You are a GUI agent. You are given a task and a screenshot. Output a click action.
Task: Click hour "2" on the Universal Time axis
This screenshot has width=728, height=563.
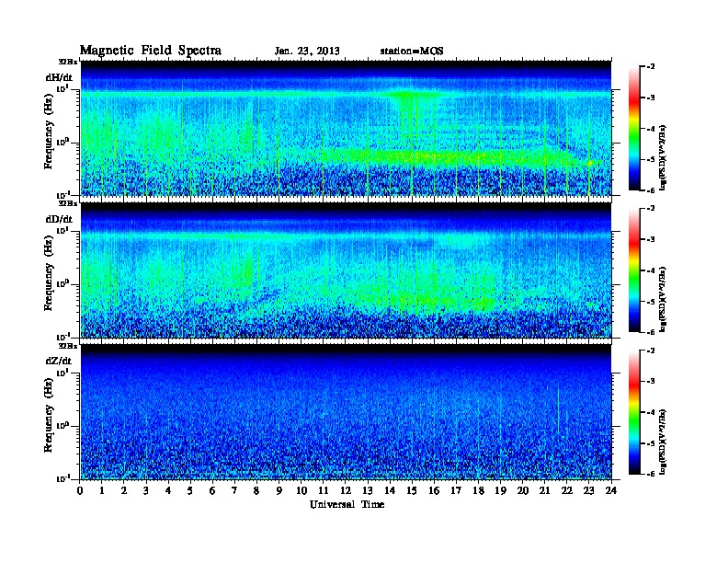coord(124,490)
